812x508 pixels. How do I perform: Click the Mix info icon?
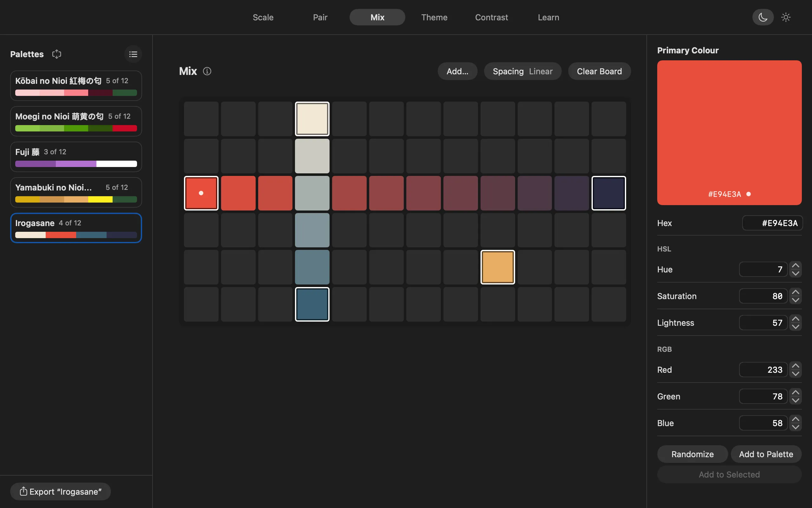[207, 71]
